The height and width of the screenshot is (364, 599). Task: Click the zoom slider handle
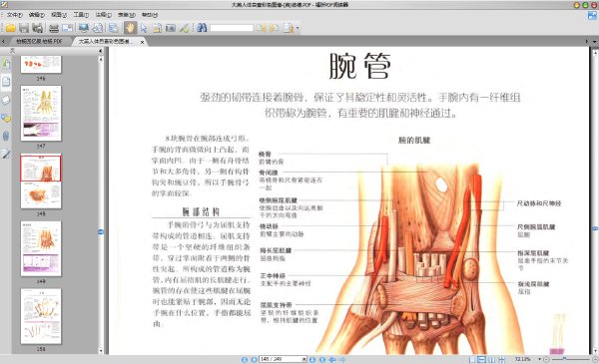(x=564, y=359)
